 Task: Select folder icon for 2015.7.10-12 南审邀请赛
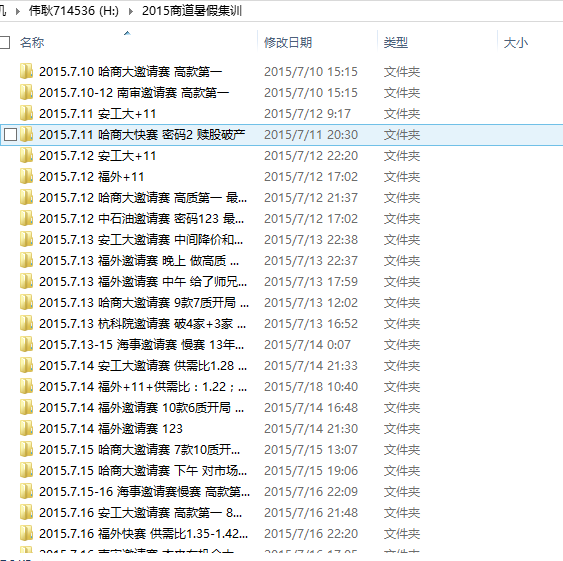point(27,92)
